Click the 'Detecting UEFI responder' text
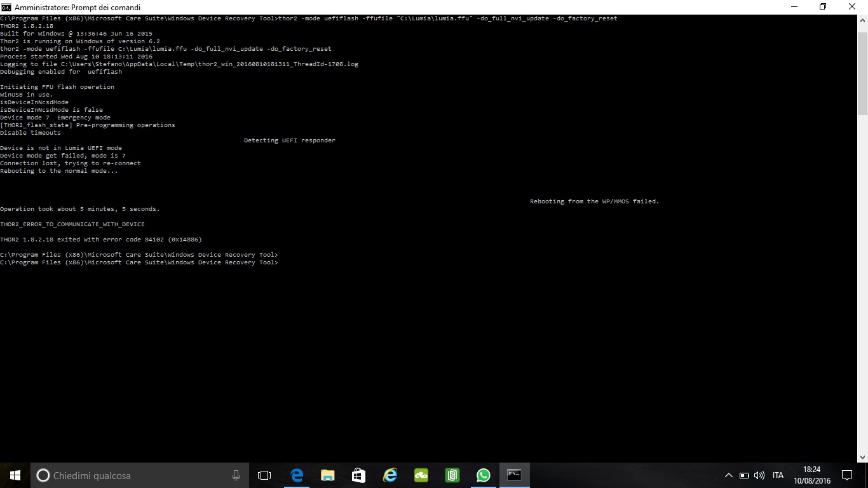Image resolution: width=868 pixels, height=488 pixels. point(290,140)
